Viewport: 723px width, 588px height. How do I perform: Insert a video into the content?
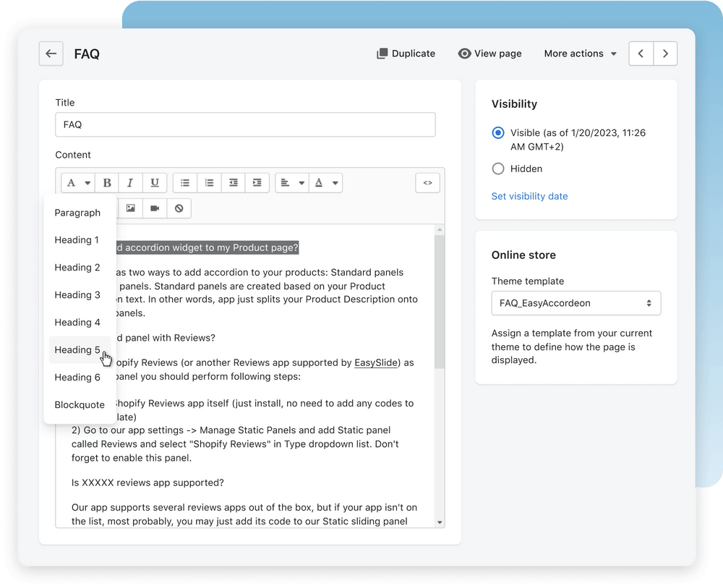point(154,209)
